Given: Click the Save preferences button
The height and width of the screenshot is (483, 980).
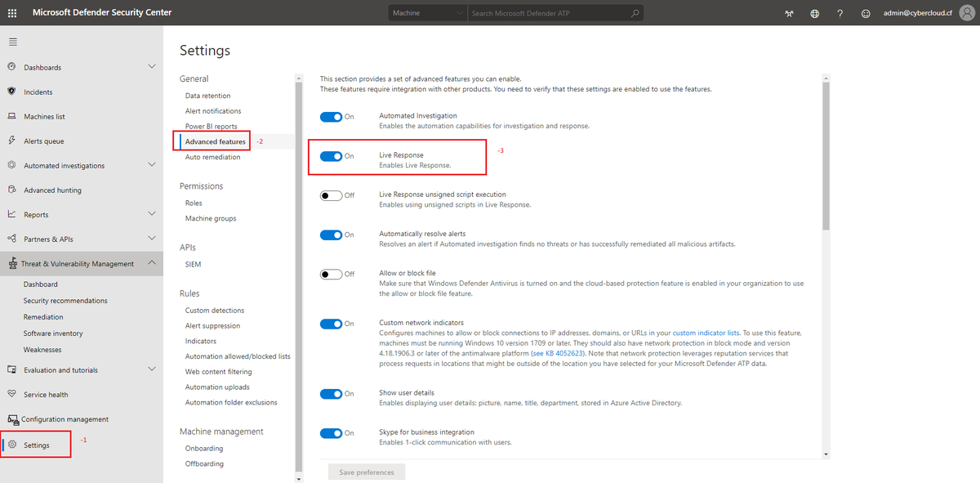Looking at the screenshot, I should (x=366, y=472).
